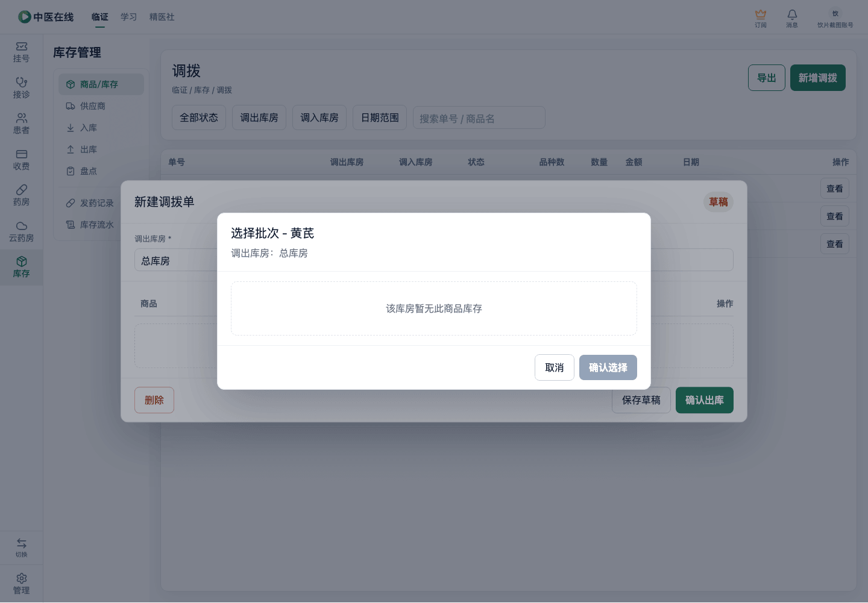Click the 草稿 status badge
Image resolution: width=868 pixels, height=603 pixels.
point(719,202)
